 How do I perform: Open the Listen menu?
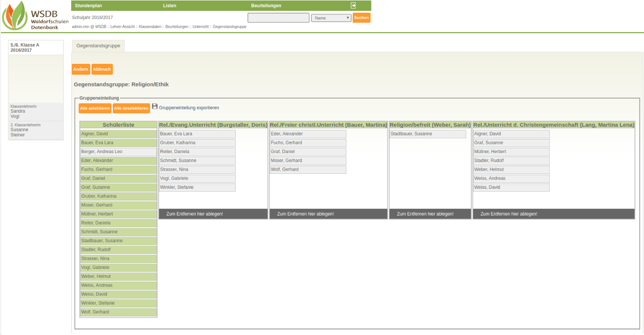coord(169,6)
